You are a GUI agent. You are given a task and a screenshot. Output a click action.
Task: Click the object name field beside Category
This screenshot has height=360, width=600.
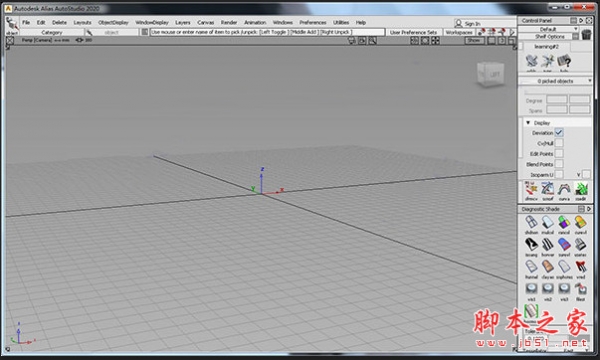(x=111, y=33)
